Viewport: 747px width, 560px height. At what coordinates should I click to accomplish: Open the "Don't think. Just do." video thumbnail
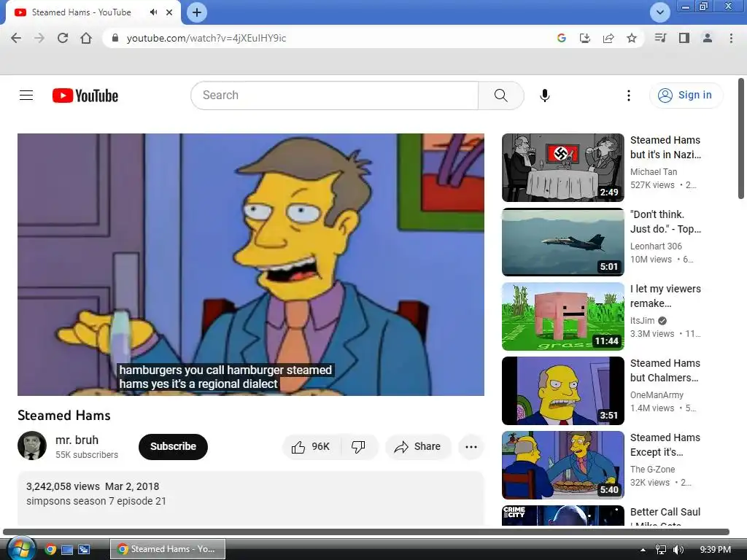click(x=562, y=242)
